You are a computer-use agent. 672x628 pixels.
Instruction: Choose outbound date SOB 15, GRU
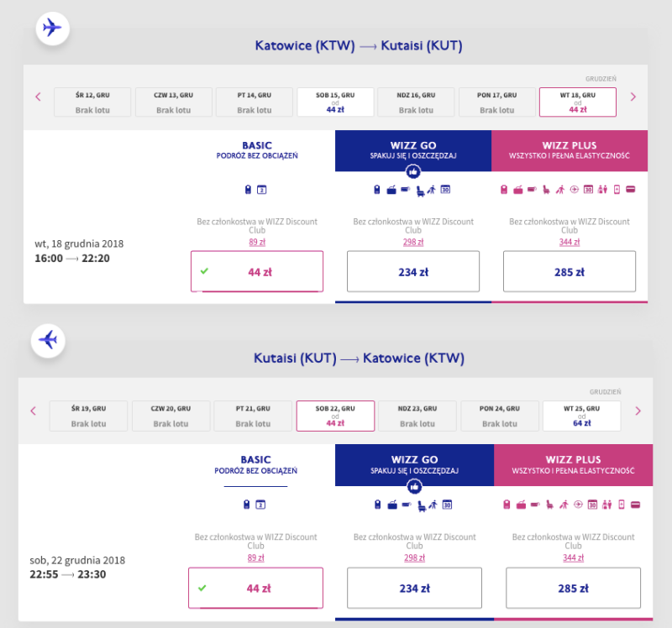335,102
